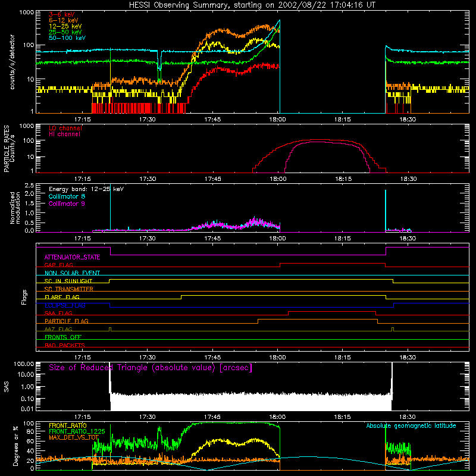This screenshot has width=476, height=476.
Task: Click the 'Absolute geomagnetic latitude' label
Action: click(x=411, y=426)
